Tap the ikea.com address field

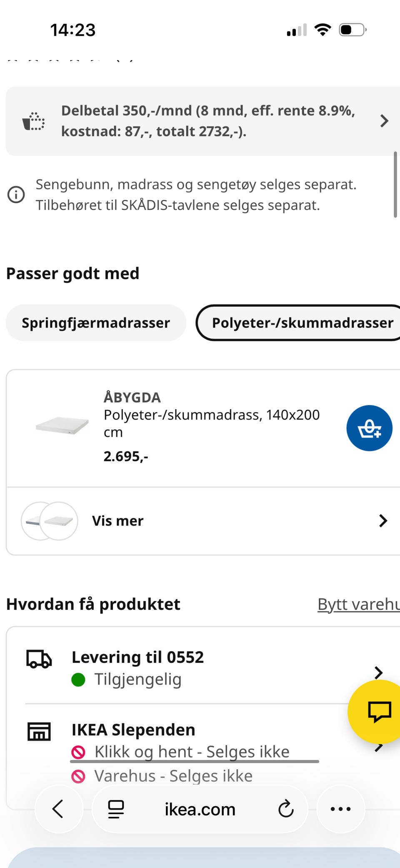tap(200, 809)
